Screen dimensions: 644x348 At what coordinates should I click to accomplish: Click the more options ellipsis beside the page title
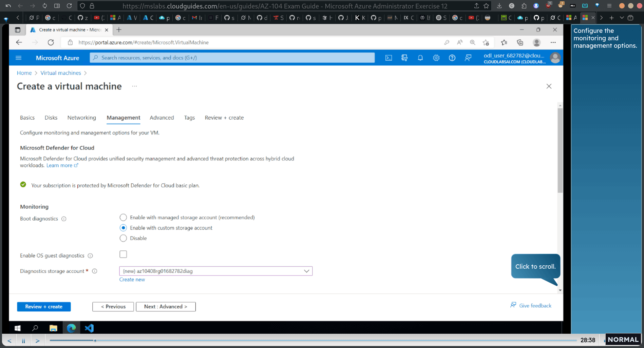click(x=134, y=86)
